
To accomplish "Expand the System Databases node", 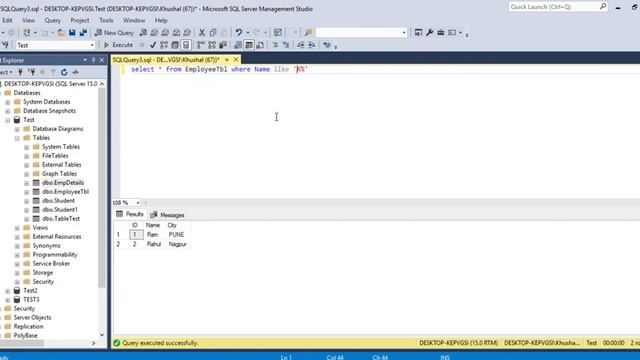I will [7, 102].
